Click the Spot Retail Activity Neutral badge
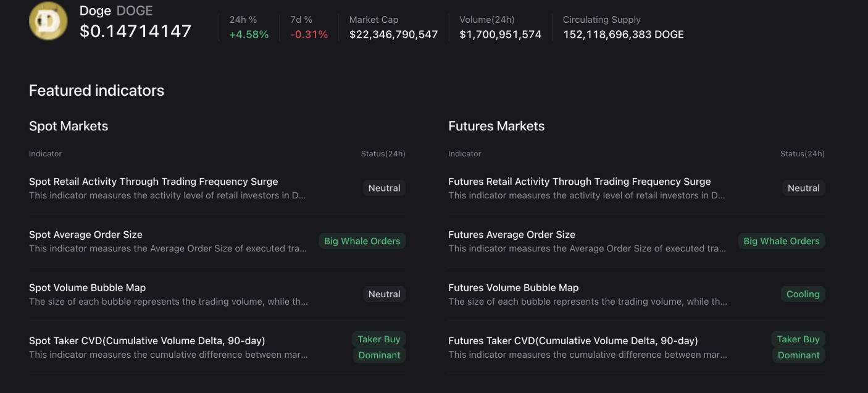The height and width of the screenshot is (393, 868). point(384,188)
